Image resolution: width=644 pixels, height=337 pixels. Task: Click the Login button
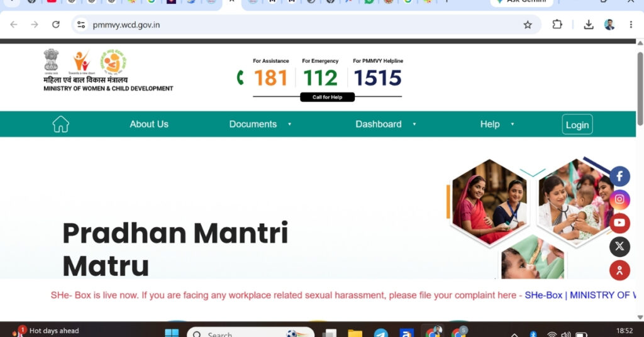coord(577,124)
